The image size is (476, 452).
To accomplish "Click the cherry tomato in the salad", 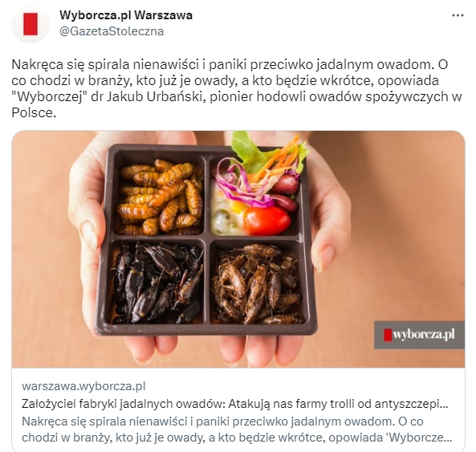I will (x=266, y=221).
